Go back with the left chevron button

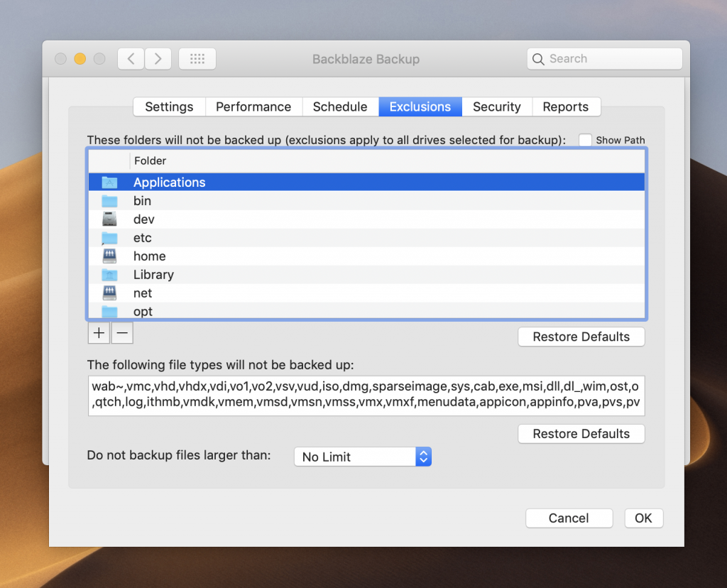pos(131,59)
